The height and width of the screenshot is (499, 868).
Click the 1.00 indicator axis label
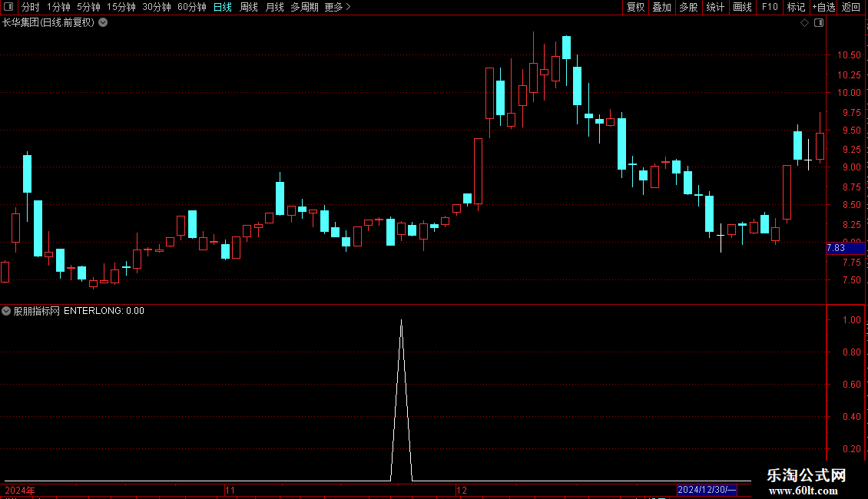point(851,320)
